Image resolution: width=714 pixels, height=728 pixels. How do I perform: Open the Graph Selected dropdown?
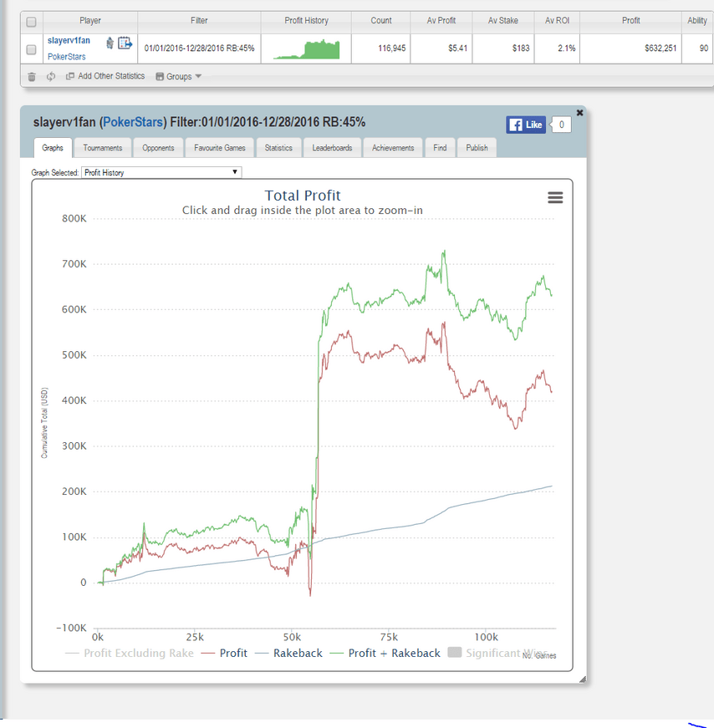(161, 173)
